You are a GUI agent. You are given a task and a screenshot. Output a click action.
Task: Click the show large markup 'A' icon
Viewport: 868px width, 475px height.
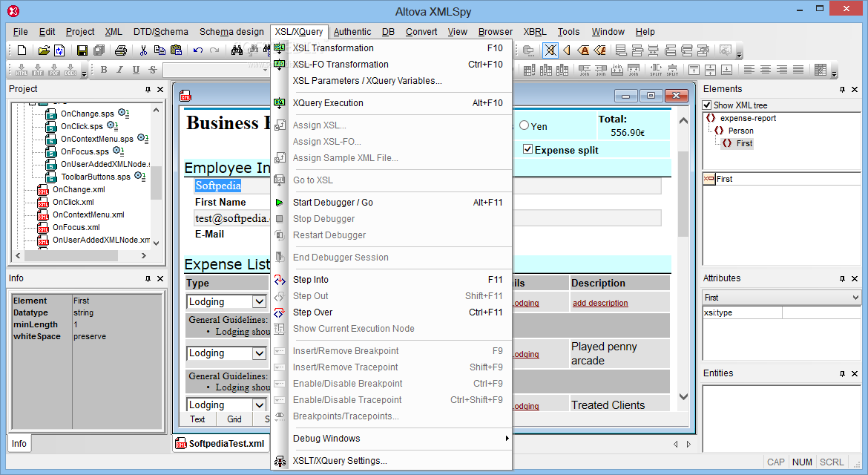pos(583,50)
